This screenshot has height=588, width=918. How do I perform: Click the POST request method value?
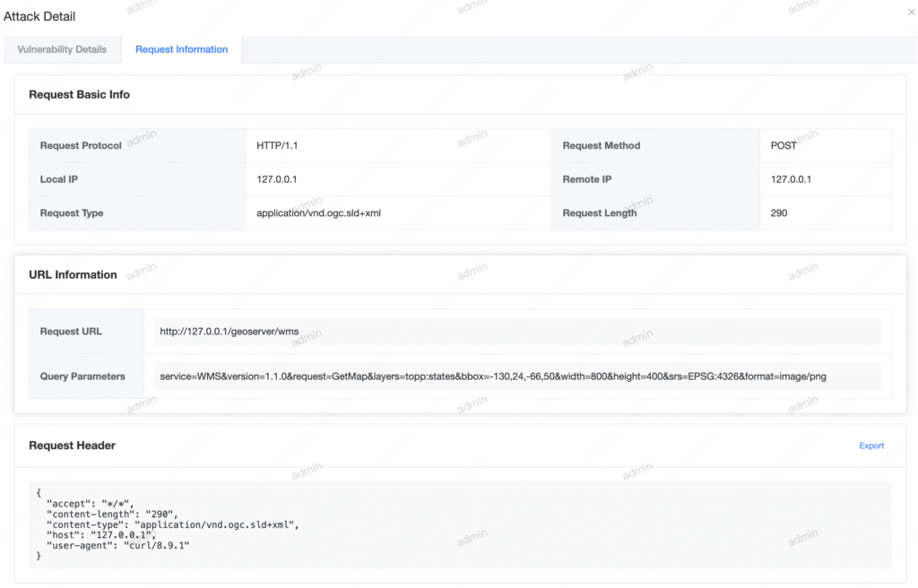pos(784,145)
